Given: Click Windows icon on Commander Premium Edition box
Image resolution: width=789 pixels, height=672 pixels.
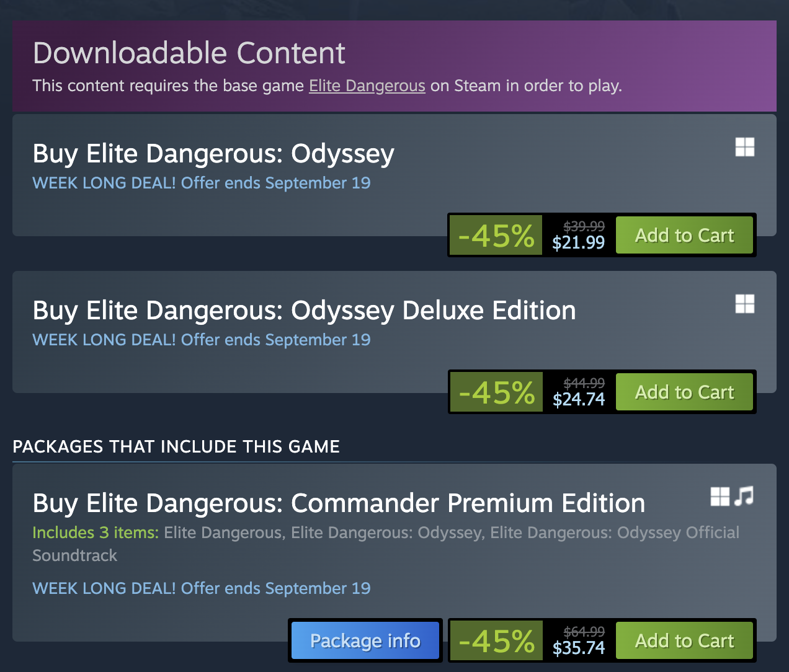Looking at the screenshot, I should (x=720, y=497).
